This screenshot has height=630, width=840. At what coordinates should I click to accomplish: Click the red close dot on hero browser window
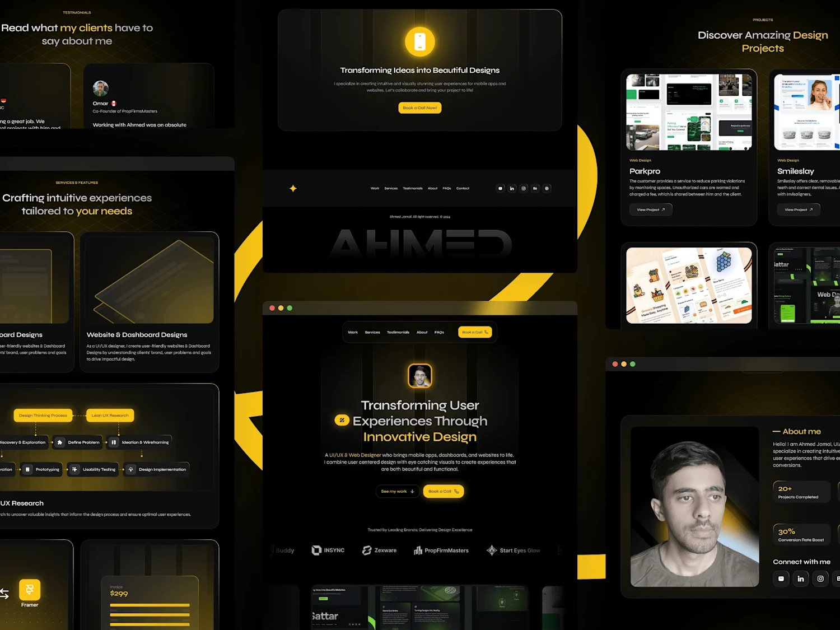(x=272, y=308)
